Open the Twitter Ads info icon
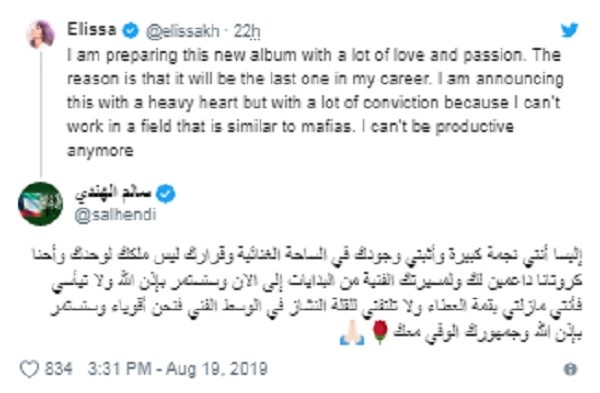Image resolution: width=600 pixels, height=393 pixels. coord(570,369)
